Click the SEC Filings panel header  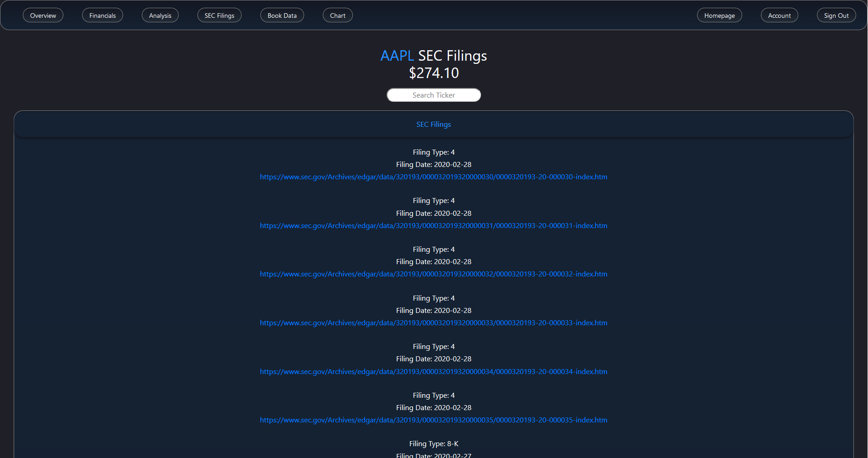tap(434, 124)
